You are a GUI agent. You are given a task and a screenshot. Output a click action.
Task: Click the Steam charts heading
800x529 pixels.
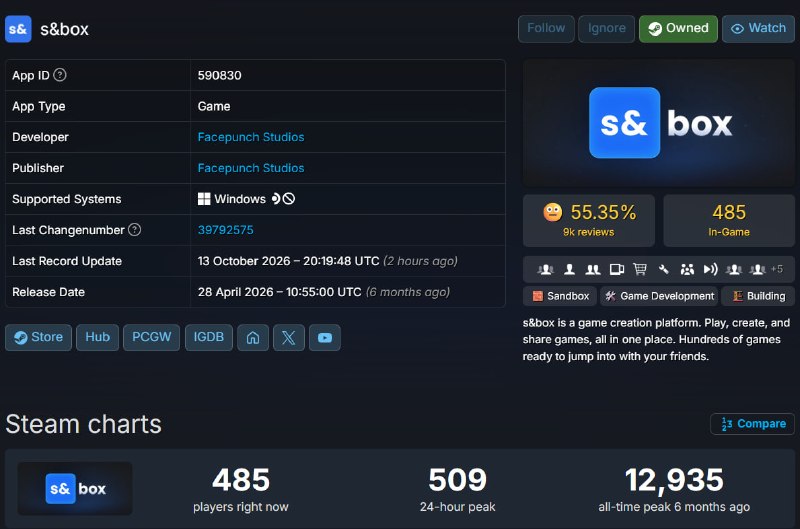(84, 424)
